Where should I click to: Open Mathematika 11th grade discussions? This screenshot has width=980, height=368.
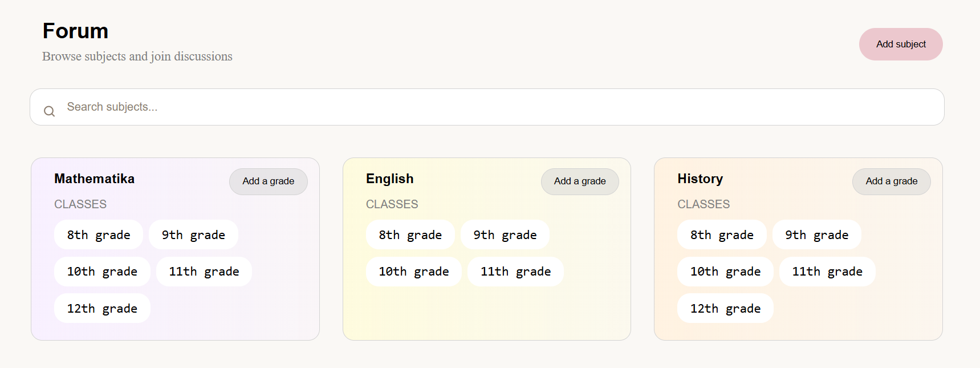click(204, 272)
